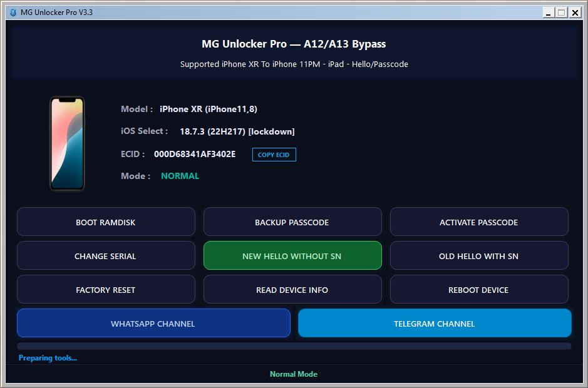Click the Preparing tools... status text
Viewport: 588px width, 388px height.
click(48, 357)
